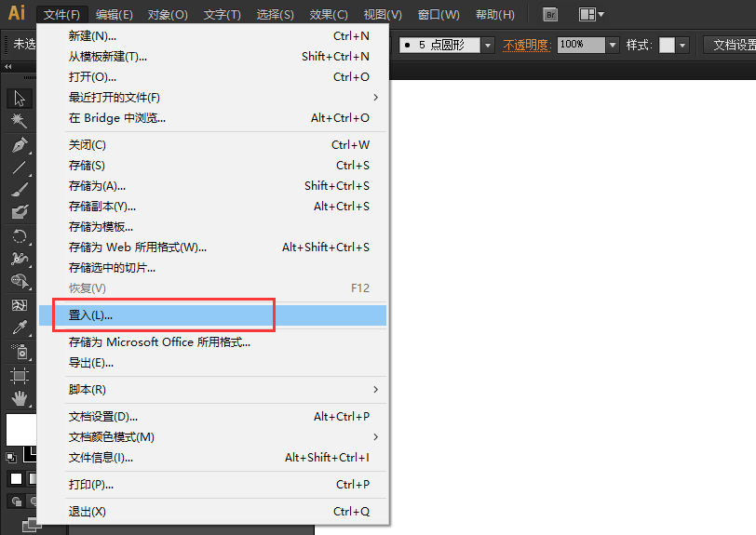The width and height of the screenshot is (756, 535).
Task: Choose 导出(E)... menu entry
Action: point(212,363)
